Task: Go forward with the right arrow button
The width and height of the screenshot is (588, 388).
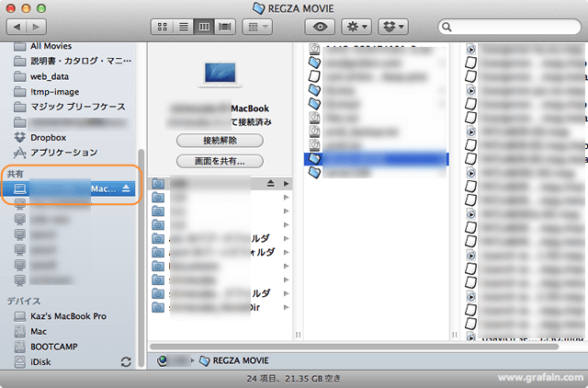Action: [x=37, y=27]
